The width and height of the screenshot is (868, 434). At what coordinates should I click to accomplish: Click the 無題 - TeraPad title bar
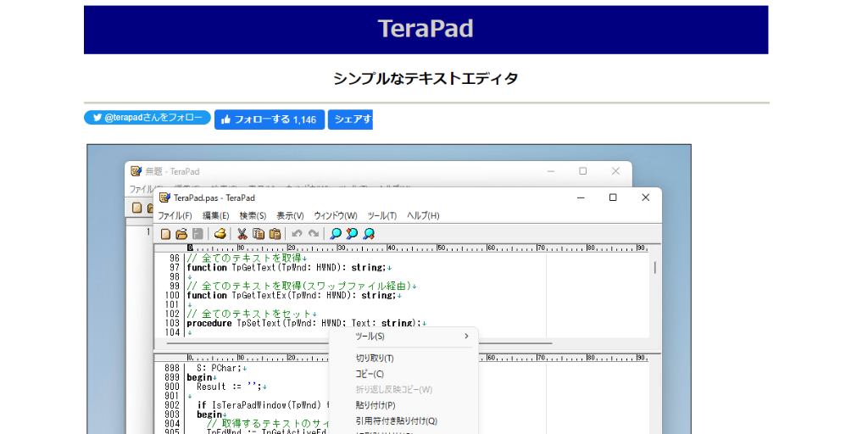[378, 171]
